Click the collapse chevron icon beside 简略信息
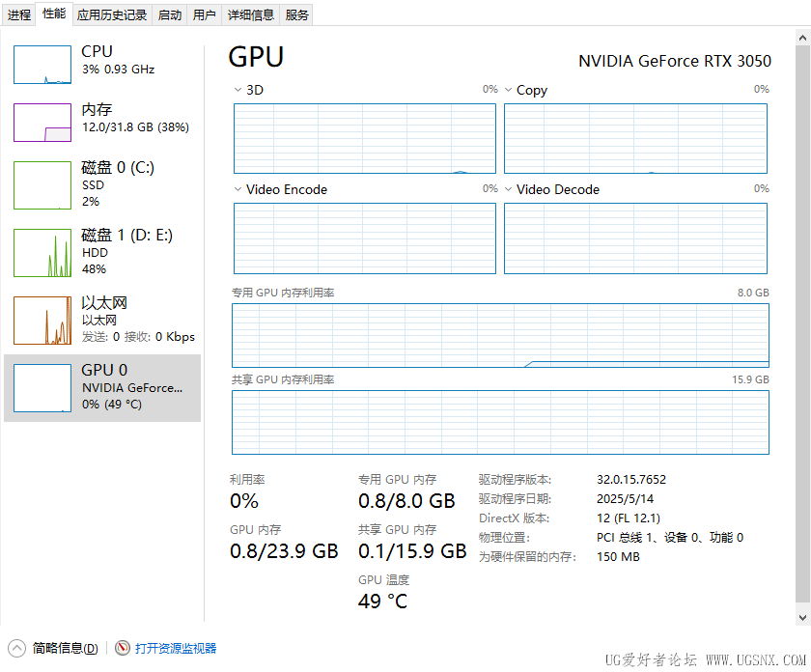This screenshot has height=672, width=811. 17,648
